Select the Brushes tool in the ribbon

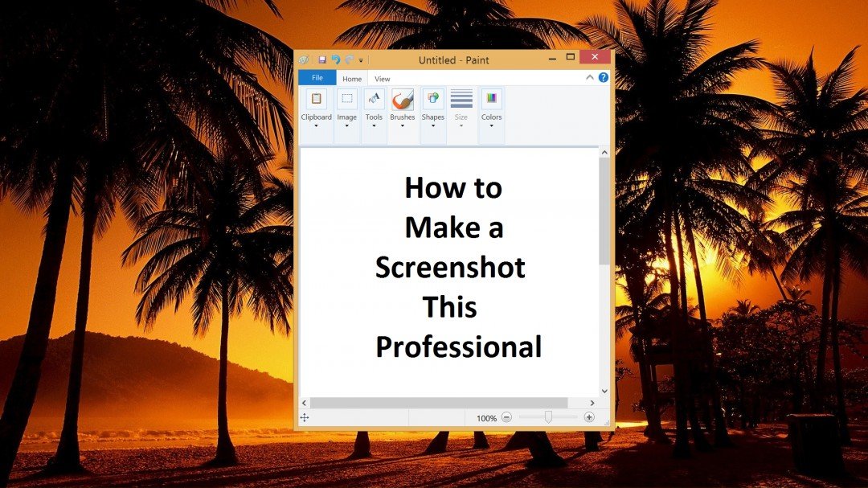pos(402,100)
